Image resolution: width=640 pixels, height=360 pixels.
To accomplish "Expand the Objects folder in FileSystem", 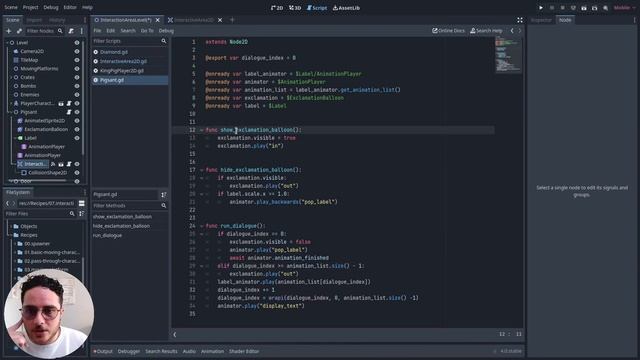I will [11, 226].
